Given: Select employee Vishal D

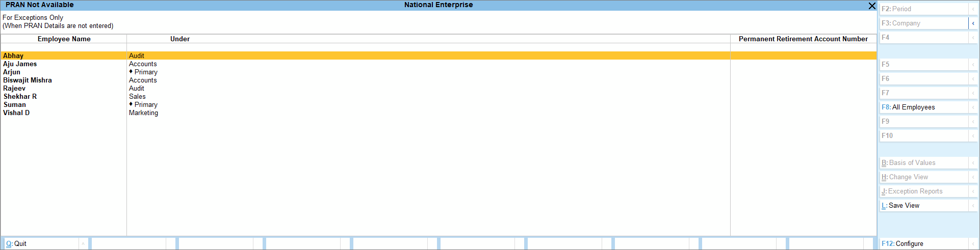Looking at the screenshot, I should (16, 113).
